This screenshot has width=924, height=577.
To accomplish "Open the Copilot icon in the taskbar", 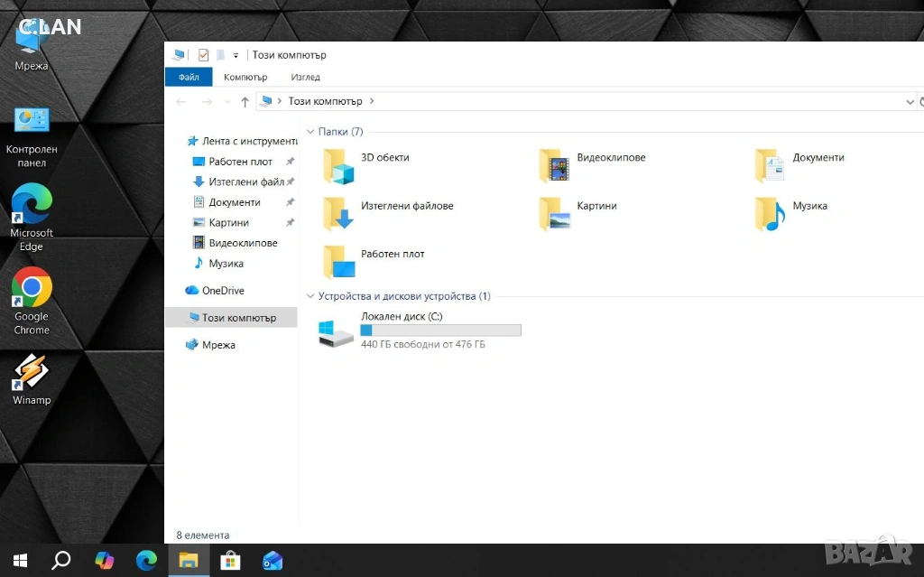I will 105,561.
